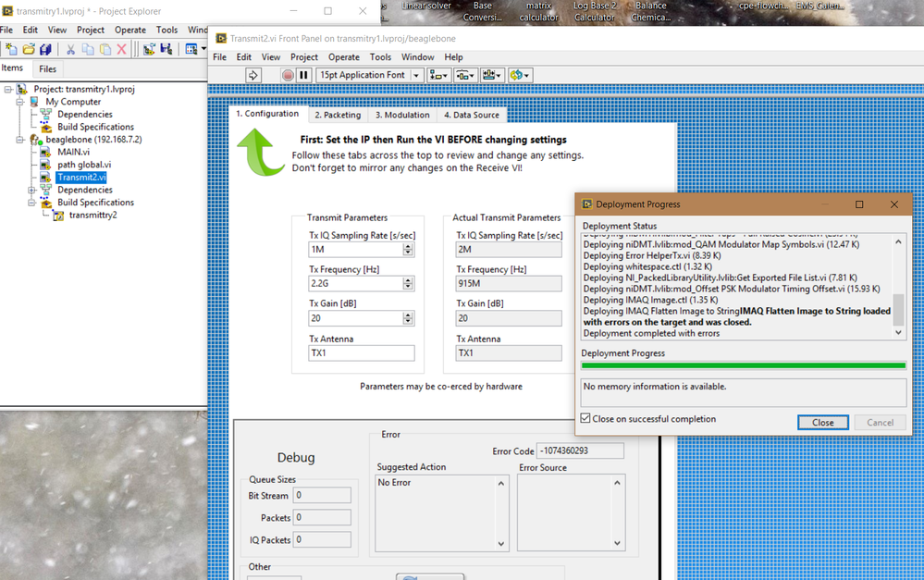Open the 2. Packeting tab
The height and width of the screenshot is (580, 924).
click(x=338, y=115)
